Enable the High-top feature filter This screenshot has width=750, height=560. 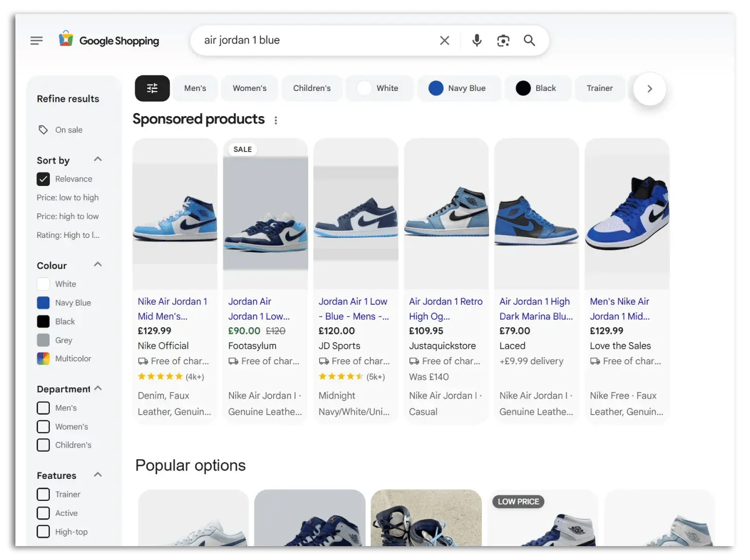point(43,531)
